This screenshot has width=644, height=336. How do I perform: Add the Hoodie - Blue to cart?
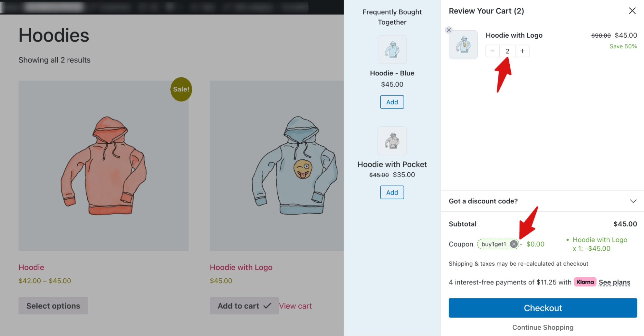[392, 102]
